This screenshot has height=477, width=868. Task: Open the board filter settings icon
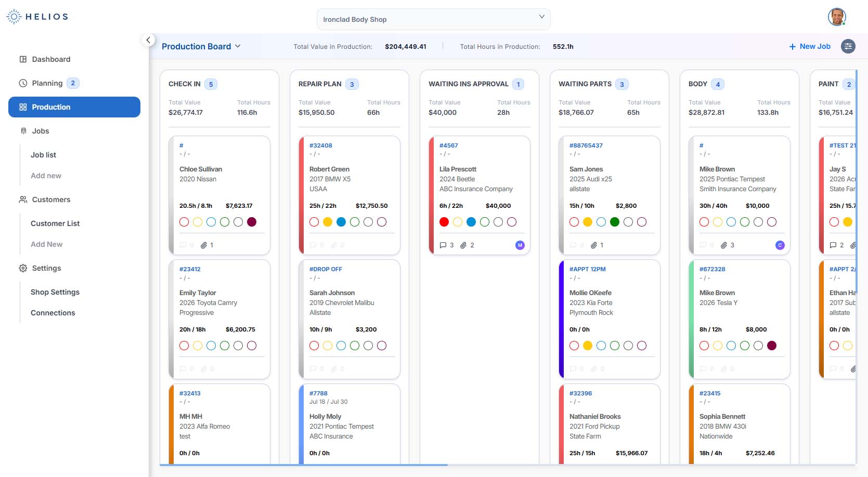point(848,46)
